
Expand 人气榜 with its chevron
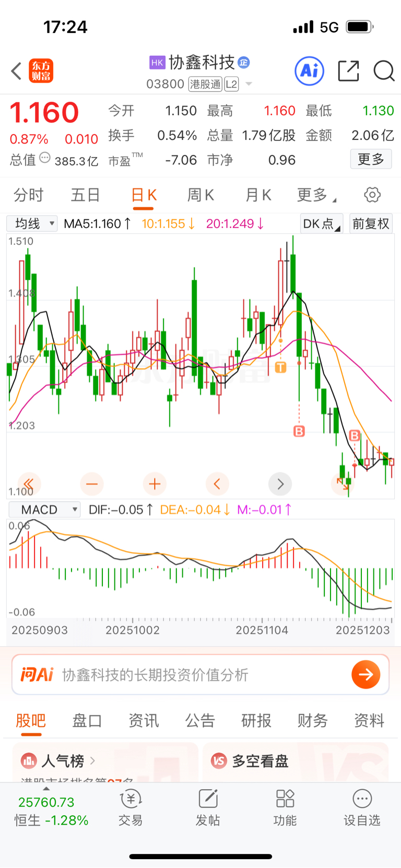(92, 761)
